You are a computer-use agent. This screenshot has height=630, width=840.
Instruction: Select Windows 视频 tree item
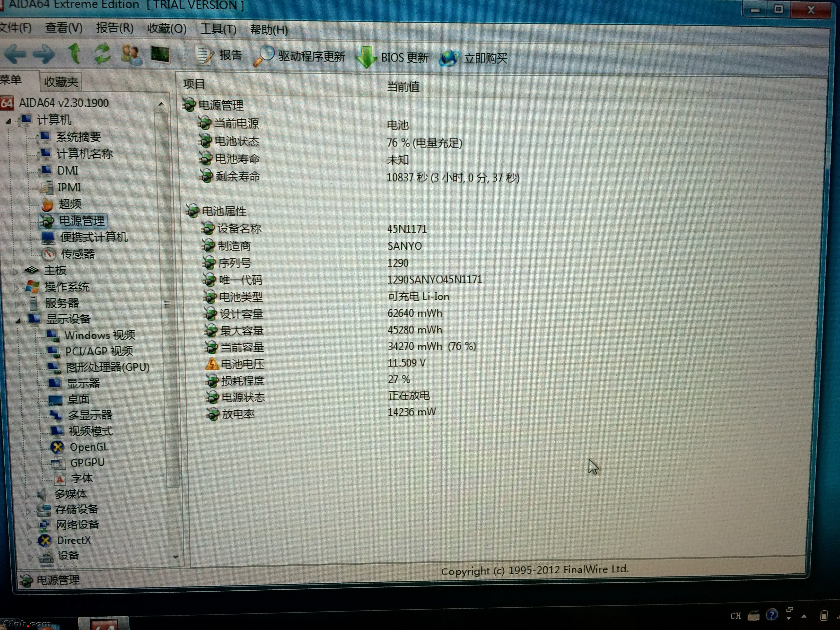[100, 335]
